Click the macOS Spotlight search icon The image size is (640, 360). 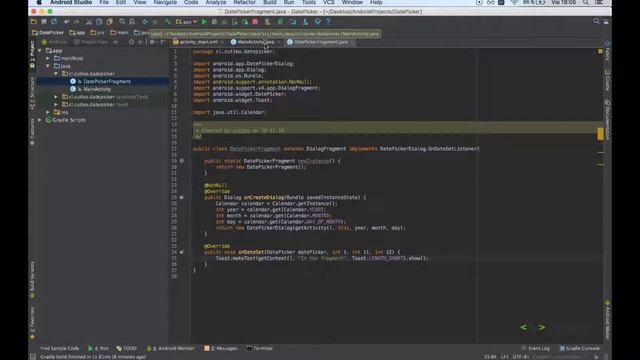pyautogui.click(x=586, y=2)
